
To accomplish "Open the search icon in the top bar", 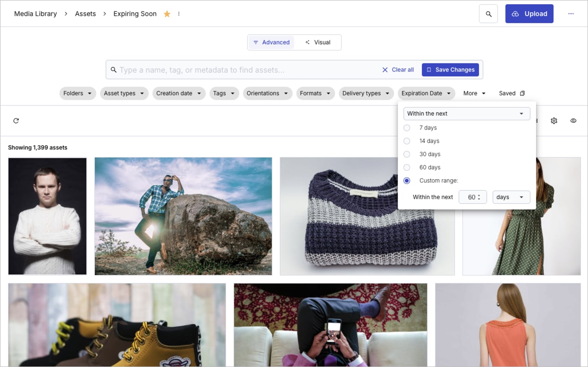I will point(488,13).
